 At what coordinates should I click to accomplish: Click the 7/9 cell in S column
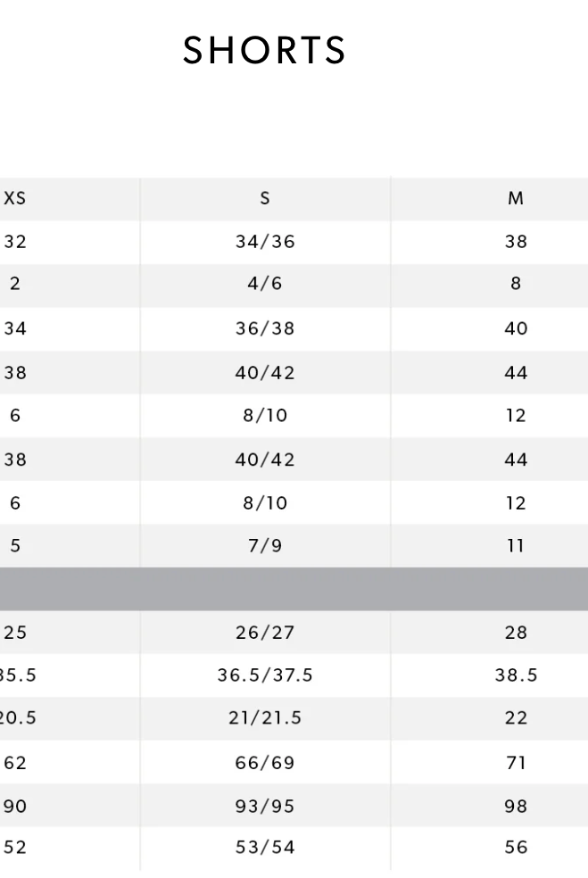click(265, 545)
